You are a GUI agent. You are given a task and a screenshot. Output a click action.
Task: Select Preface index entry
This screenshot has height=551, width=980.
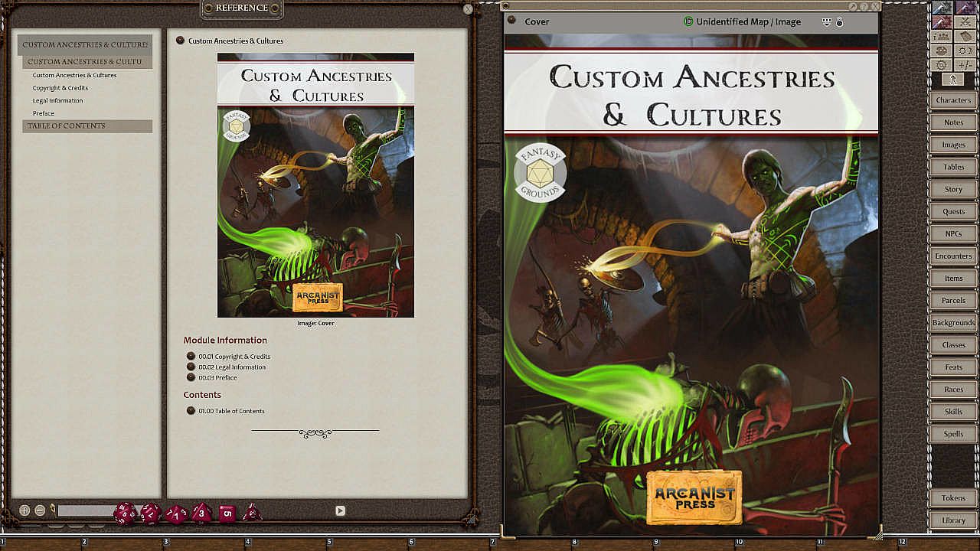click(x=44, y=113)
